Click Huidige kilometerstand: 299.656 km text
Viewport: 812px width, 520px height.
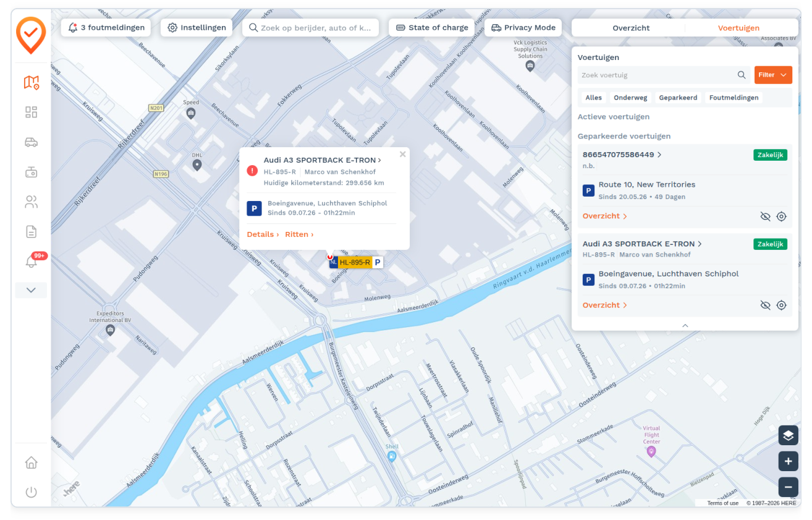(x=324, y=183)
